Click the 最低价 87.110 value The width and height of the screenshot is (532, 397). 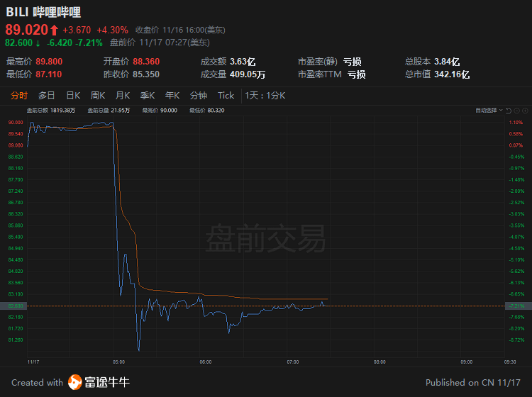pyautogui.click(x=49, y=74)
